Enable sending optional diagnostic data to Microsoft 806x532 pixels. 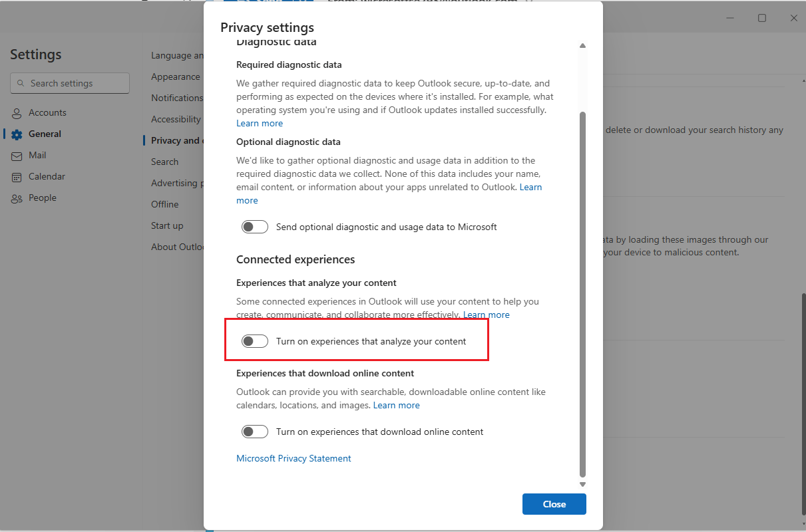click(255, 227)
